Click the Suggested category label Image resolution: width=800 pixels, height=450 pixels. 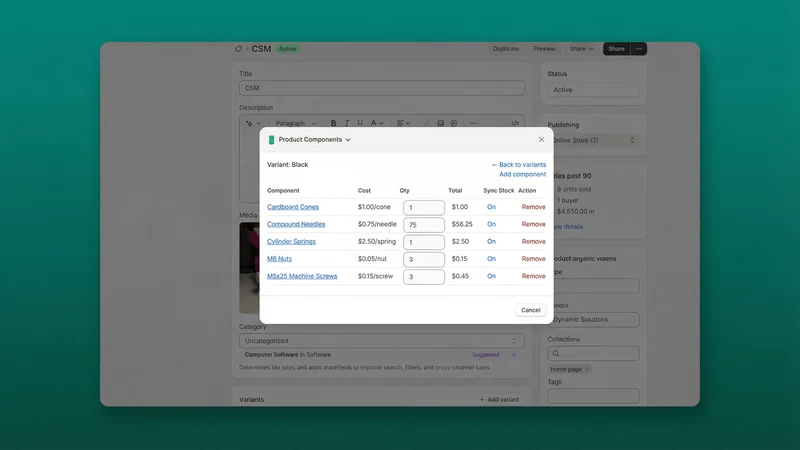(x=485, y=355)
